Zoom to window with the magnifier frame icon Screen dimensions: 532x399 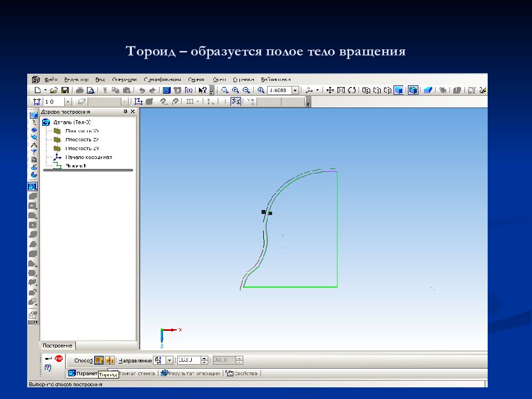point(224,90)
